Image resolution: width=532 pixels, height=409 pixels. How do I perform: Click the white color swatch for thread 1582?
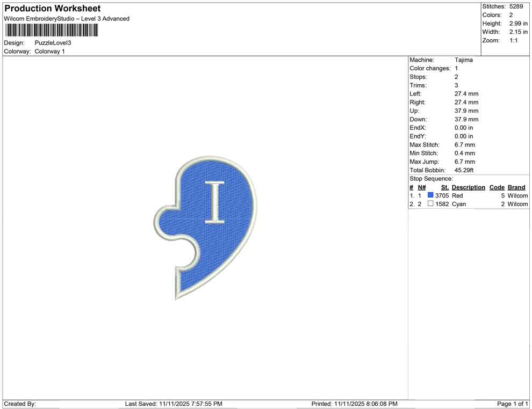(430, 203)
